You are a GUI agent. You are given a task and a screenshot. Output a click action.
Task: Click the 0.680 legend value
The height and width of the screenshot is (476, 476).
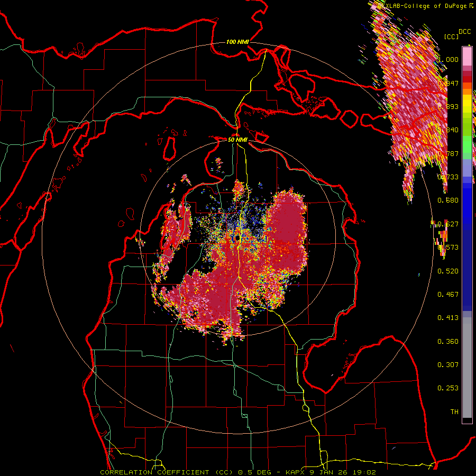tap(448, 200)
